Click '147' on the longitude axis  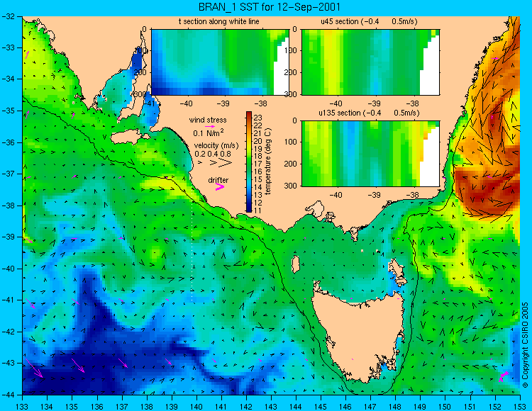click(x=370, y=406)
